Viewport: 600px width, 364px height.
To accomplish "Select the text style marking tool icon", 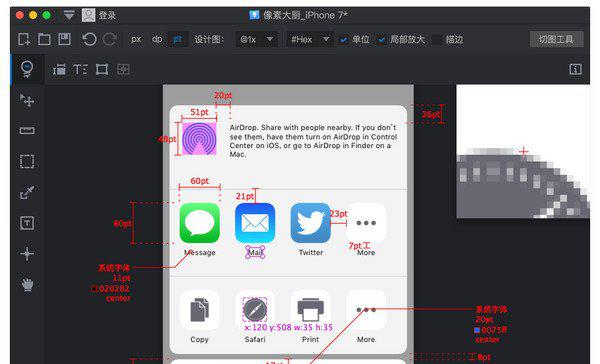I will (80, 69).
